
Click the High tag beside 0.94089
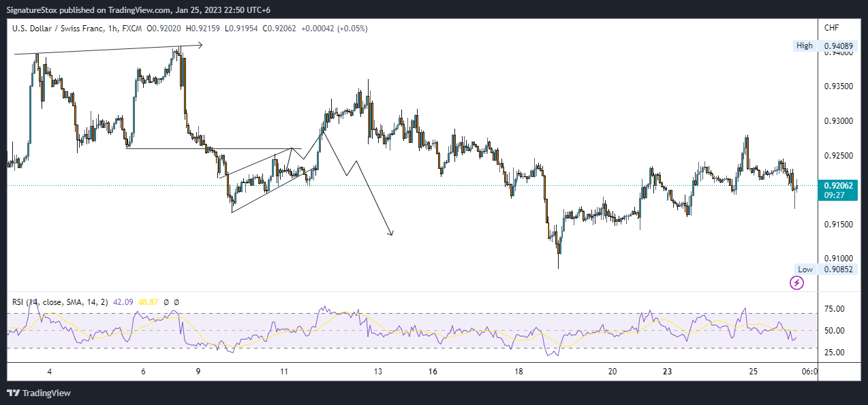[x=805, y=46]
